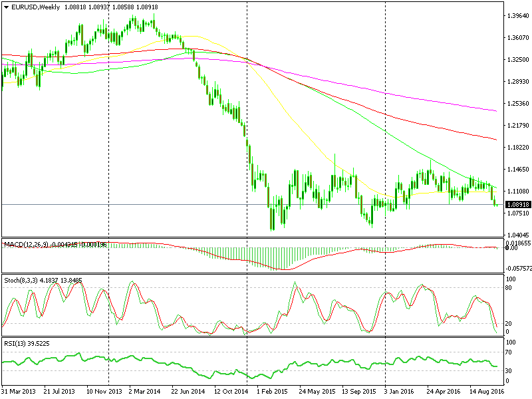The image size is (532, 399).
Task: Click the 31 Mar 2013 date label
Action: (x=19, y=391)
